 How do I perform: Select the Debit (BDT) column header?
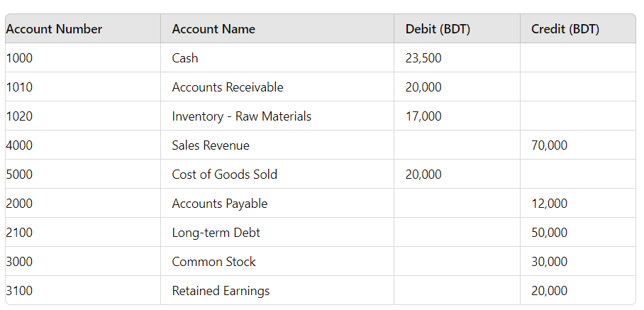tap(438, 29)
